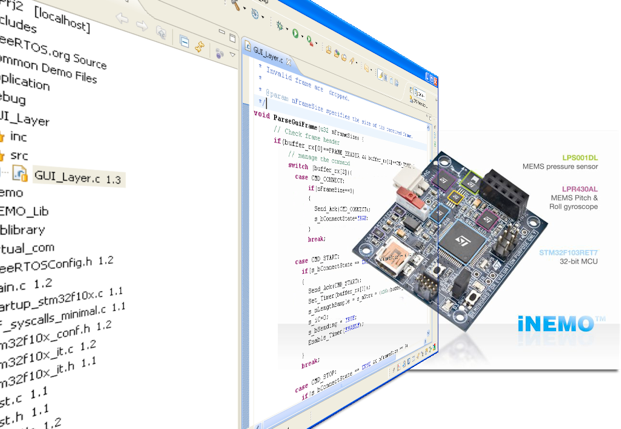Select the Virtual_com folder row
Viewport: 621px width, 429px height.
[27, 248]
